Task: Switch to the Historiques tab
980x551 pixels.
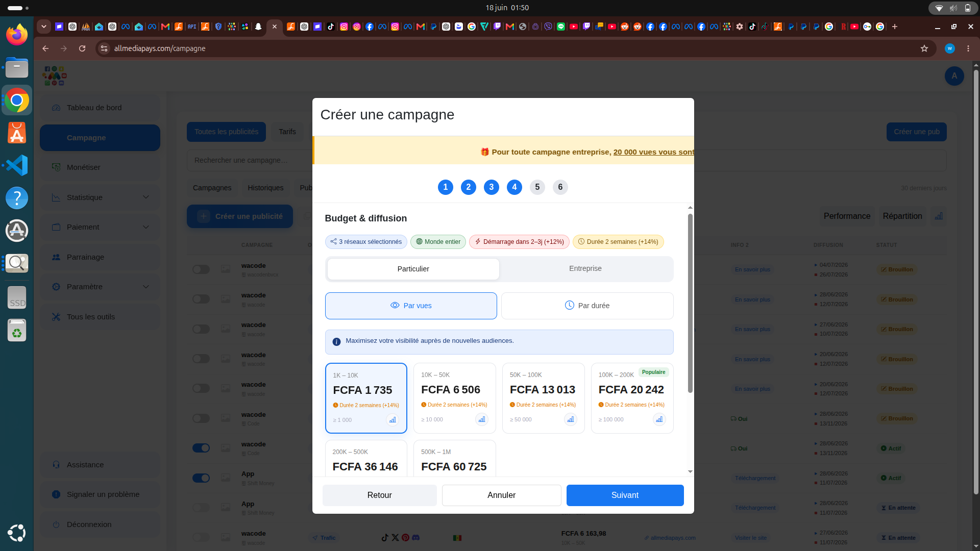Action: (265, 188)
